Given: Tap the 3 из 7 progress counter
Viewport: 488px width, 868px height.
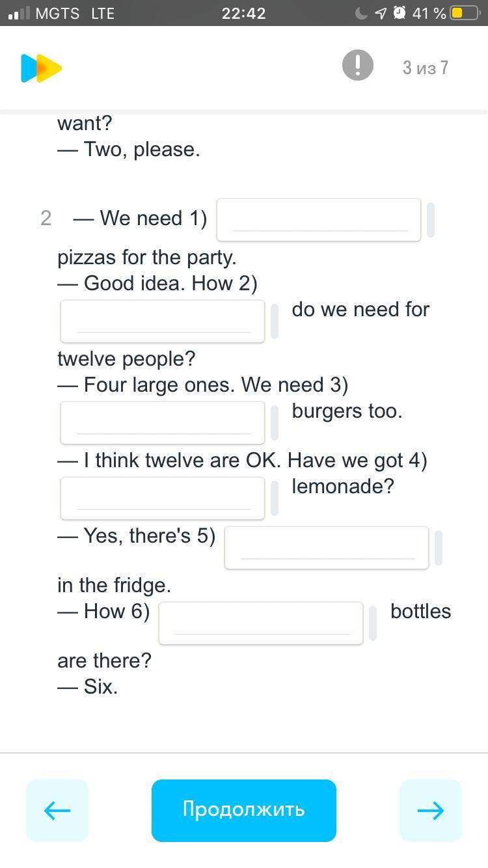Looking at the screenshot, I should pyautogui.click(x=426, y=68).
